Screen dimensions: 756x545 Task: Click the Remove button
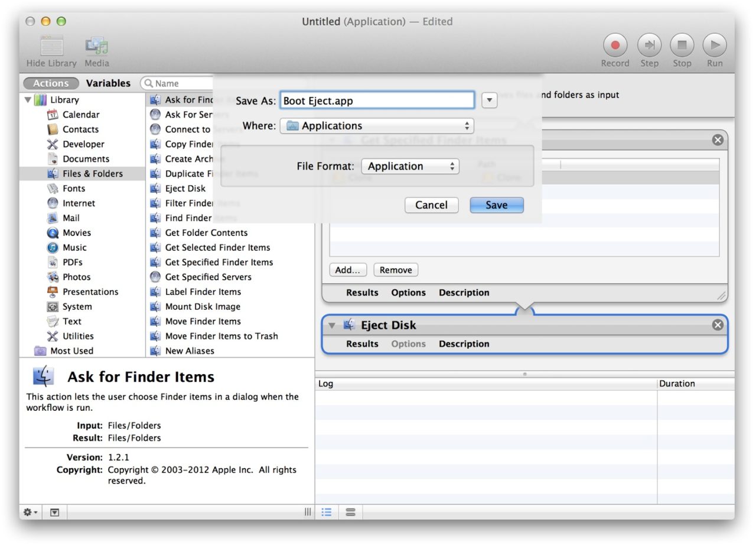tap(396, 270)
